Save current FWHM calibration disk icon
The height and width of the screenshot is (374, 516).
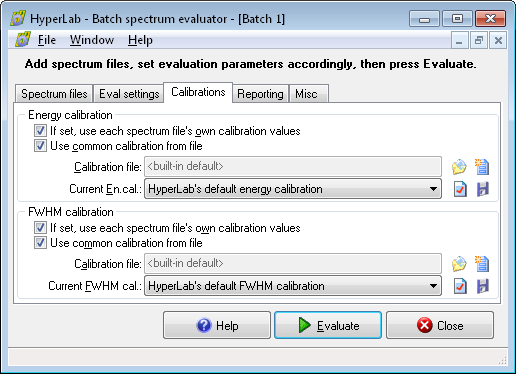[x=482, y=286]
